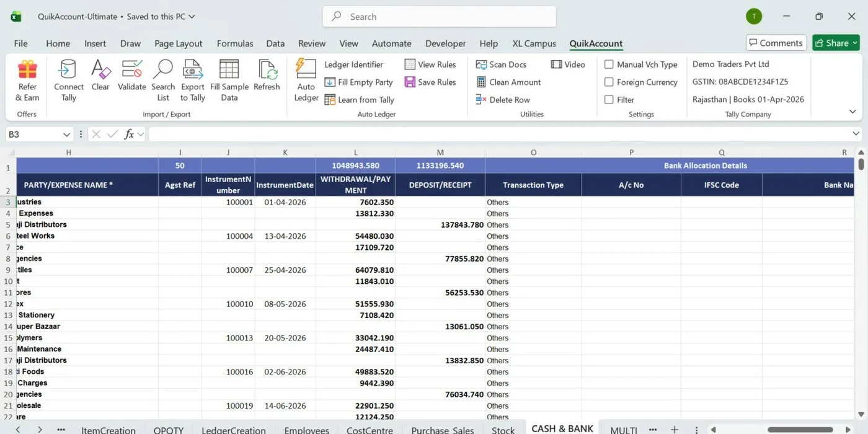Click Ledger Identifier label
Image resolution: width=868 pixels, height=434 pixels.
coord(353,64)
